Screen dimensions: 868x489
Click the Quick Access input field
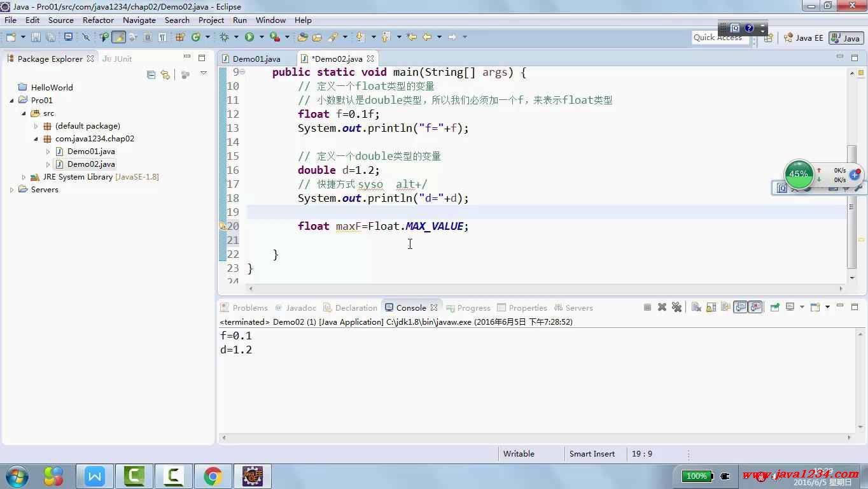click(720, 38)
